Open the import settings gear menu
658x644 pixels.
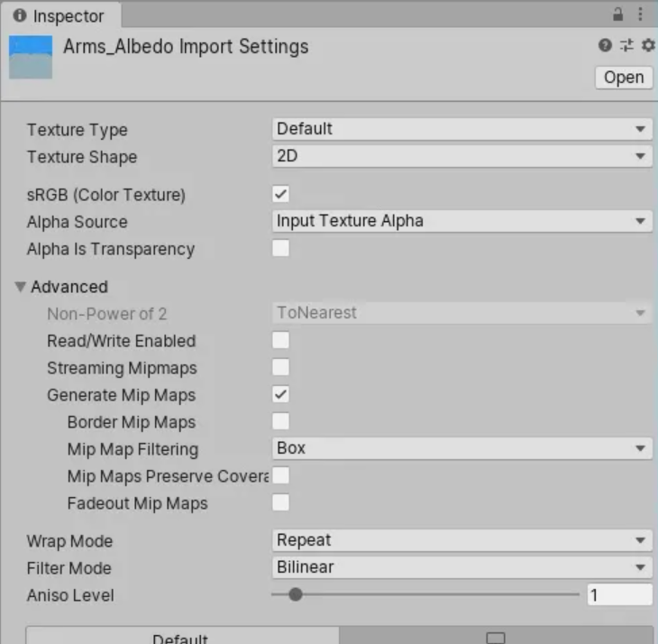pyautogui.click(x=645, y=45)
